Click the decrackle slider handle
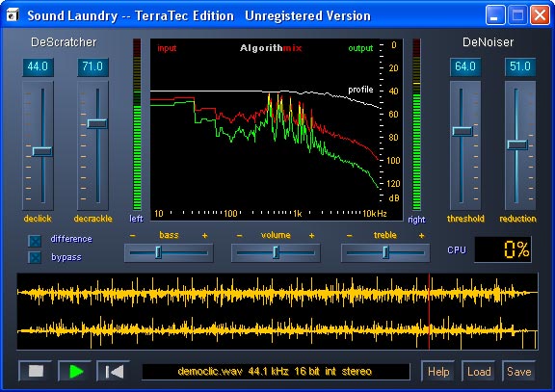Image resolution: width=555 pixels, height=392 pixels. (97, 123)
